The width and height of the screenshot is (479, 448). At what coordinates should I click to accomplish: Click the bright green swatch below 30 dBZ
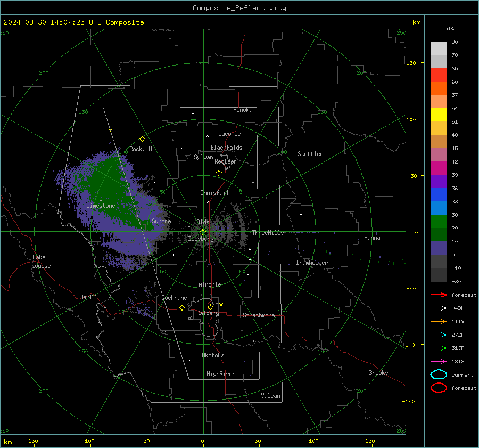[x=439, y=222]
